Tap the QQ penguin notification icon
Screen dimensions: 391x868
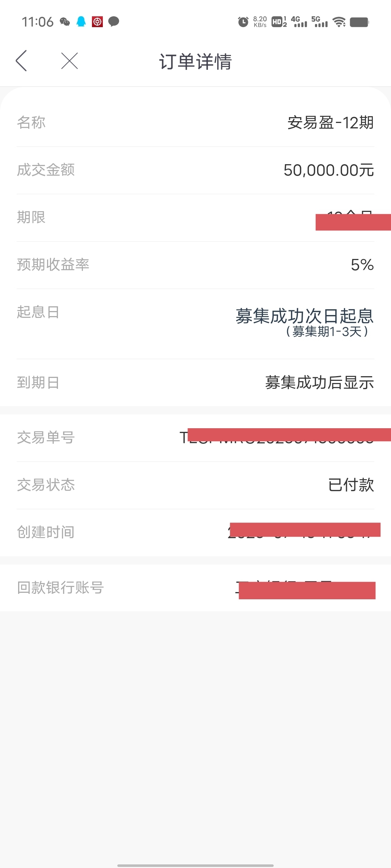[x=81, y=22]
